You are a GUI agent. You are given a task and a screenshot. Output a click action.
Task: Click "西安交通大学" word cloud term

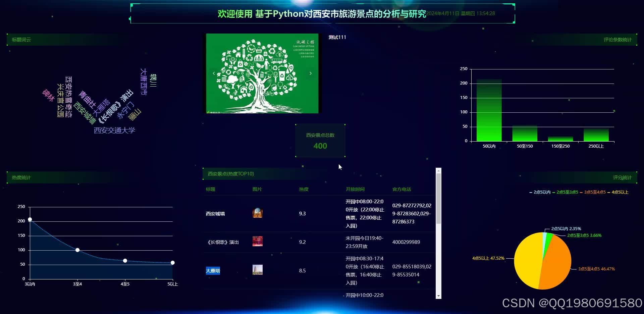115,130
